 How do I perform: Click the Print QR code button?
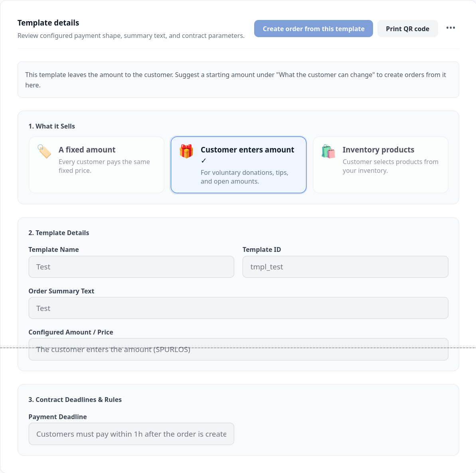point(407,29)
